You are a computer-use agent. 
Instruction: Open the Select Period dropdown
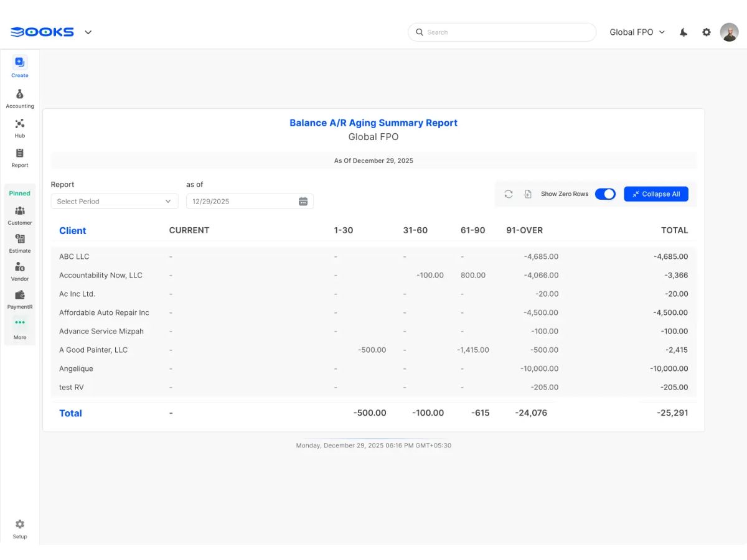[x=115, y=202]
